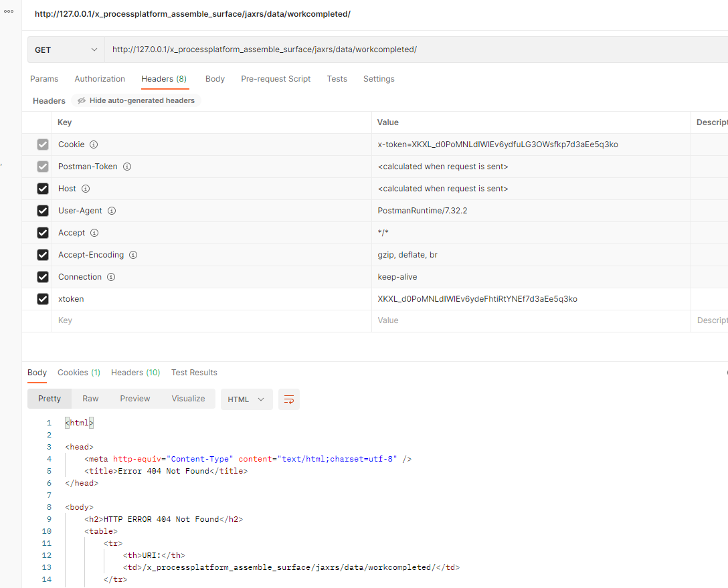The height and width of the screenshot is (588, 728).
Task: Open the Pre-request Script tab
Action: click(276, 79)
